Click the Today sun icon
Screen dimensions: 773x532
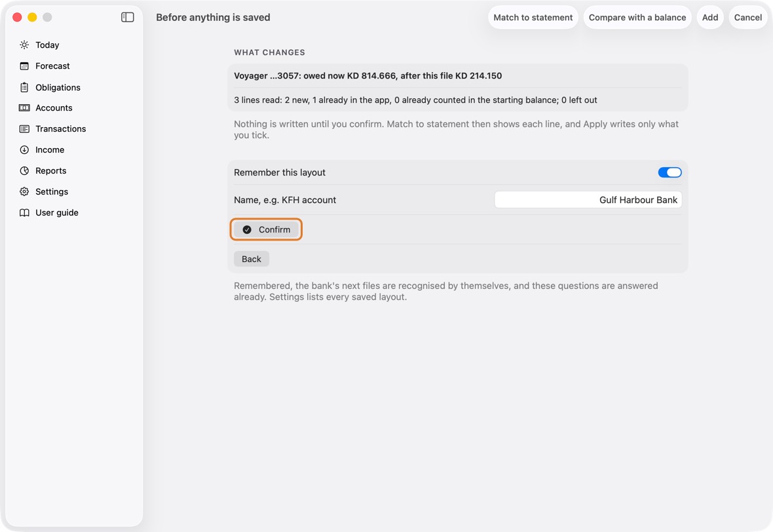pos(24,45)
